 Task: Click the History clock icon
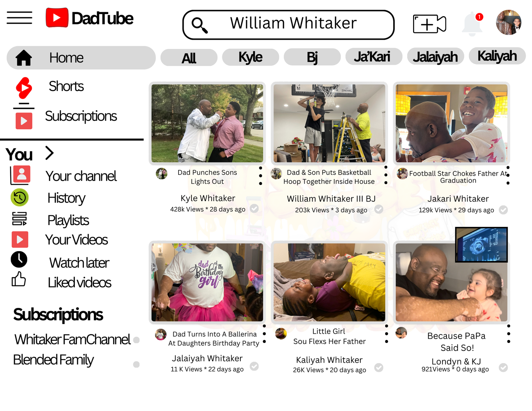pos(20,197)
